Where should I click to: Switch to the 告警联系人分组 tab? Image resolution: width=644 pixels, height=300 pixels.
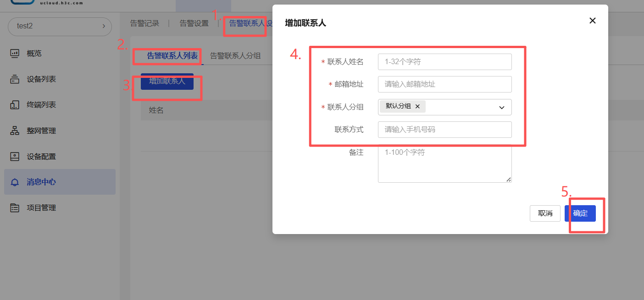[235, 56]
